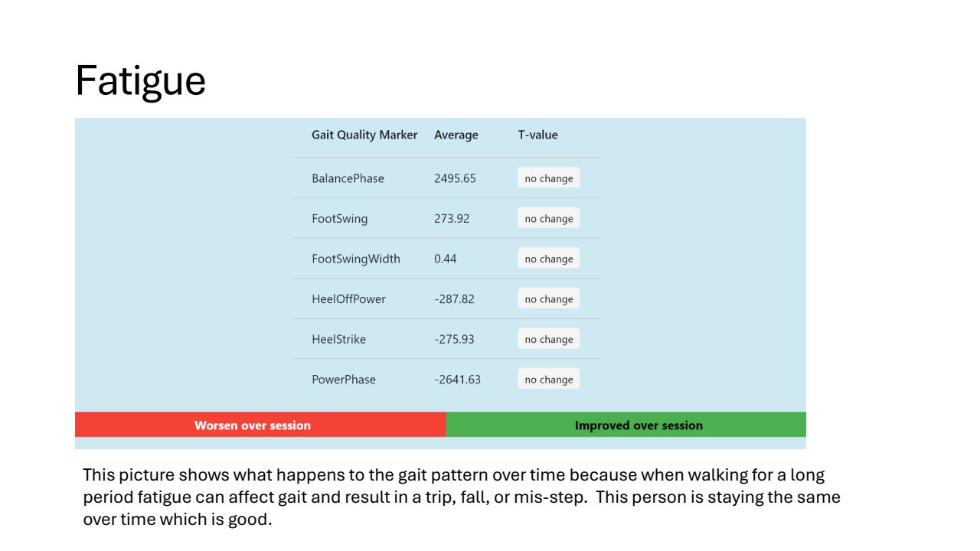Click the 2495.65 average value
980x551 pixels.
point(455,178)
